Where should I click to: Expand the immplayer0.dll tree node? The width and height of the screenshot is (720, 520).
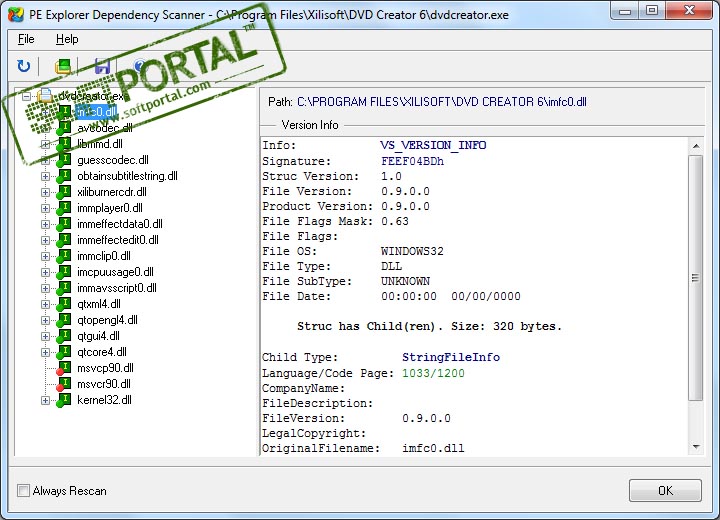click(45, 209)
